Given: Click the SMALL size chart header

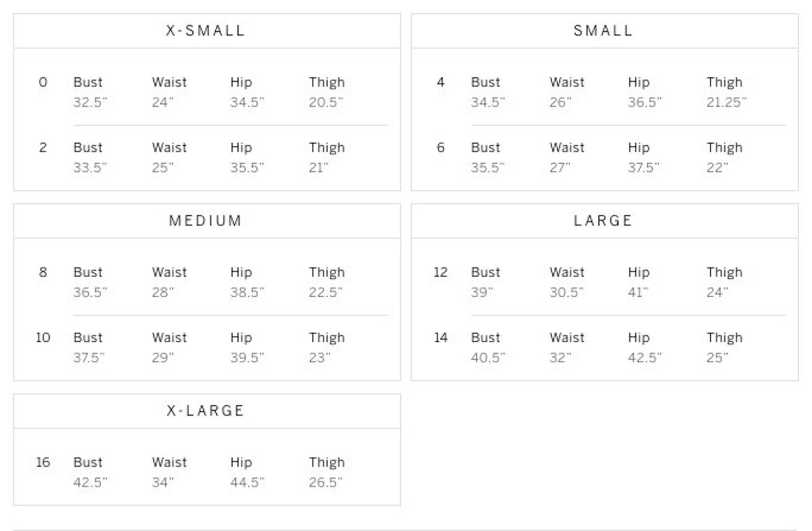Looking at the screenshot, I should click(603, 31).
